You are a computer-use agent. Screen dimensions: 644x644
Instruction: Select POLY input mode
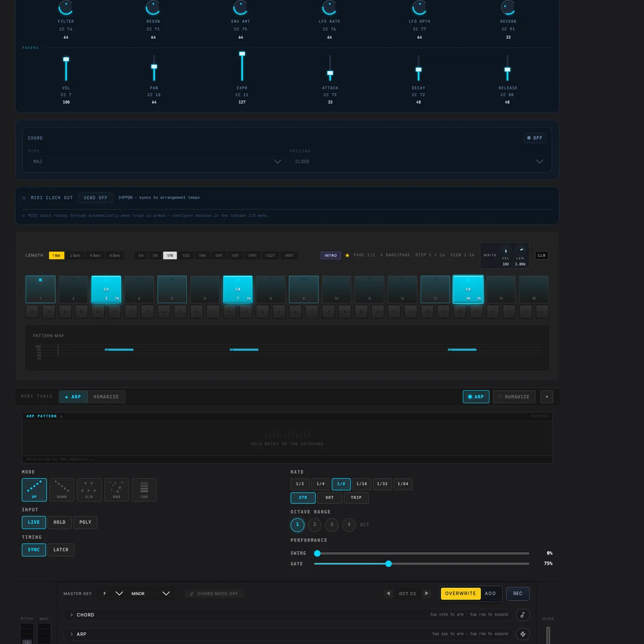(x=85, y=522)
